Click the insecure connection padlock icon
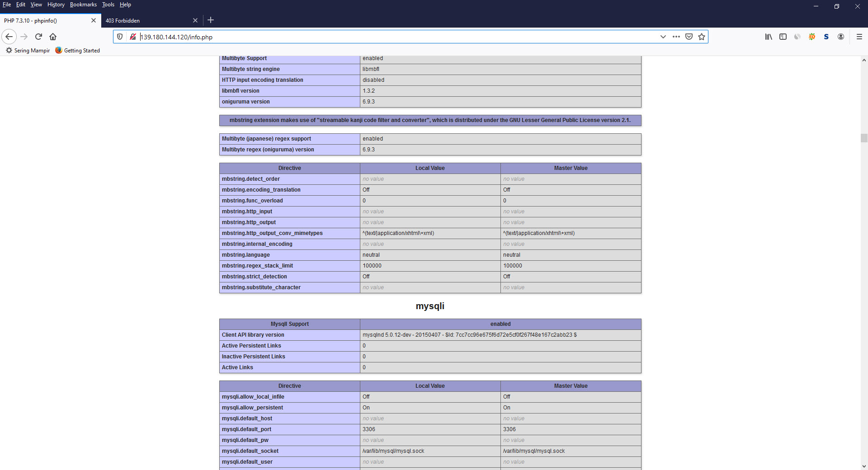Screen dimensions: 868x470 tap(132, 37)
